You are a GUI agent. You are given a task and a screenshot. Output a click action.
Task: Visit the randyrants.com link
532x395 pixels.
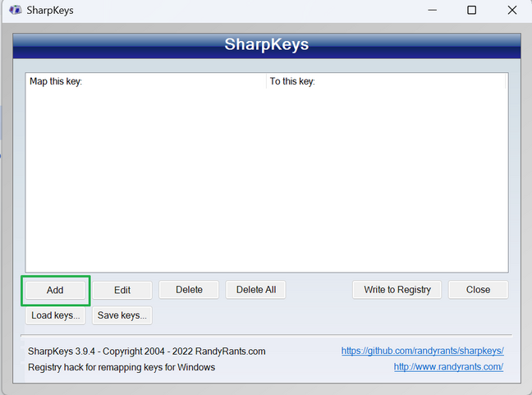[448, 367]
